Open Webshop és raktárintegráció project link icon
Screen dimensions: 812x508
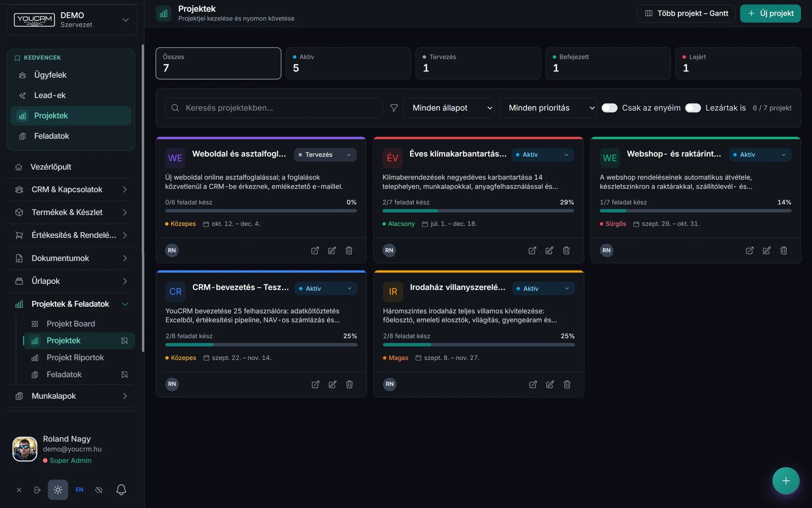[x=750, y=251]
